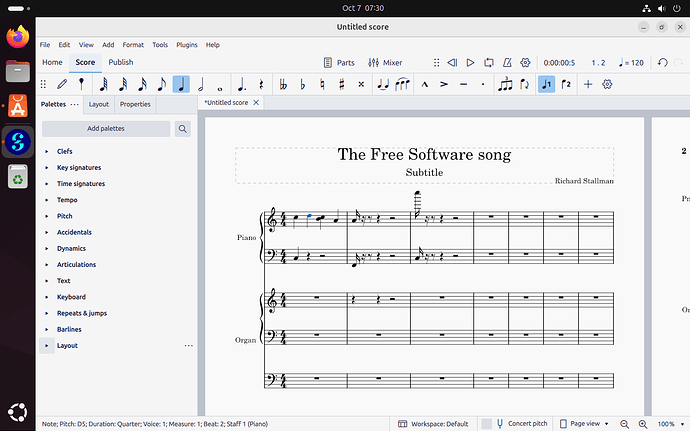This screenshot has width=690, height=431.
Task: Select the whole note duration
Action: click(x=219, y=84)
